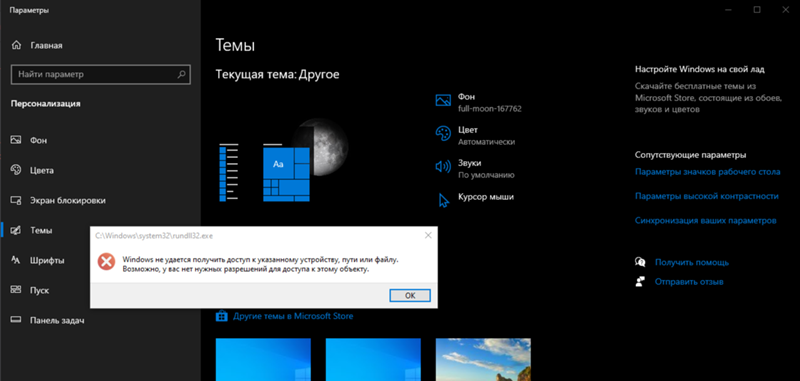
Task: Click the Фон sidebar picture icon
Action: point(16,140)
